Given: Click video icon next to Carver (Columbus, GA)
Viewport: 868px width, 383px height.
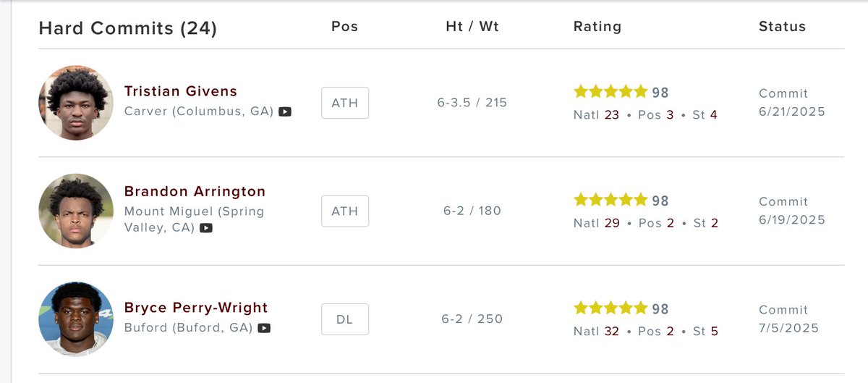Looking at the screenshot, I should [285, 112].
